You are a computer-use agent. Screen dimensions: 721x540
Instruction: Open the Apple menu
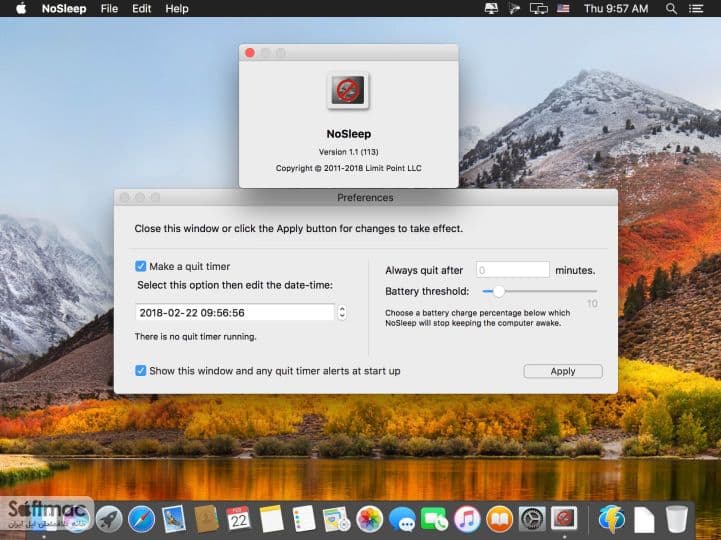point(21,9)
